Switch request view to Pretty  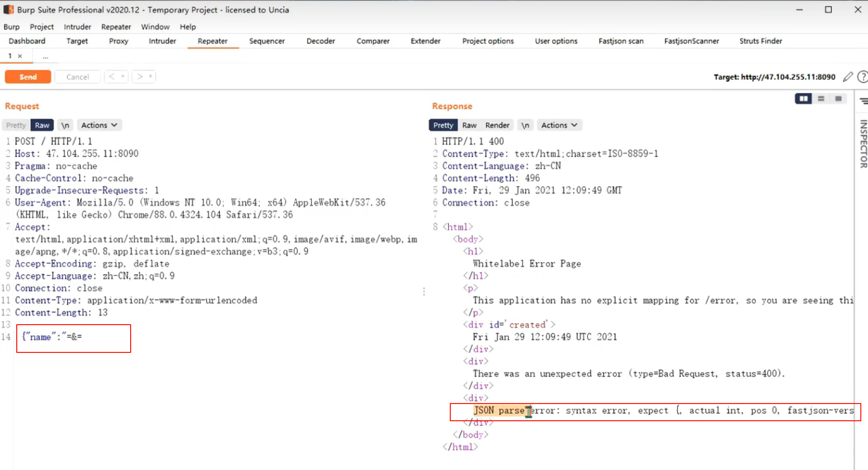(x=16, y=125)
